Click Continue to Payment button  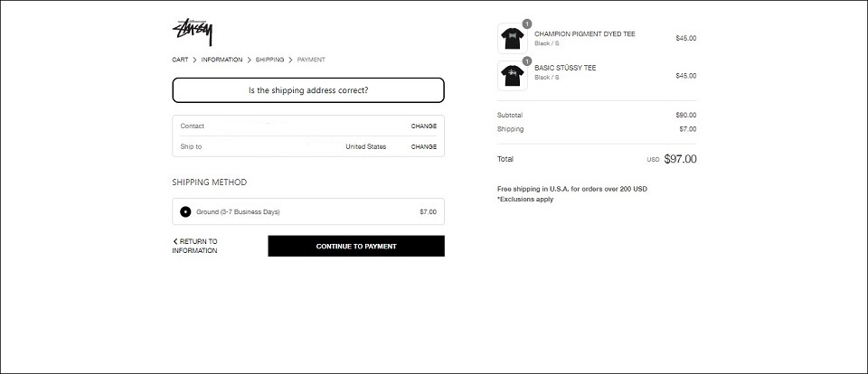pos(356,247)
